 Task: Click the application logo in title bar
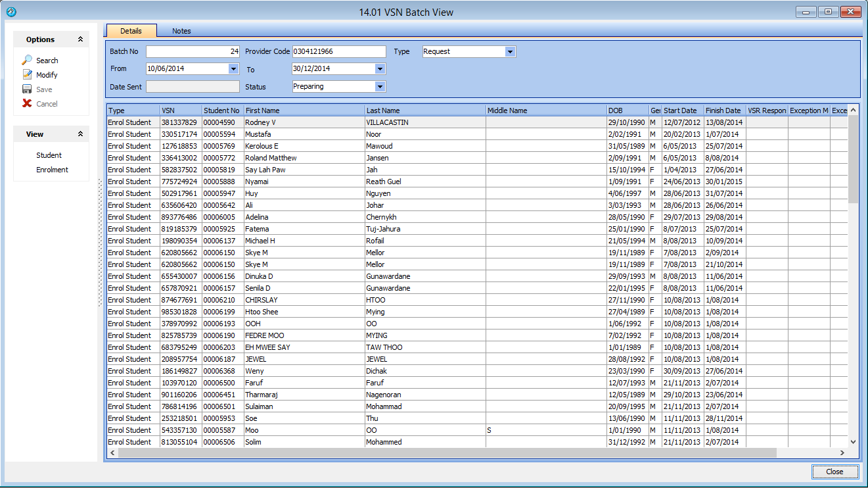point(11,12)
